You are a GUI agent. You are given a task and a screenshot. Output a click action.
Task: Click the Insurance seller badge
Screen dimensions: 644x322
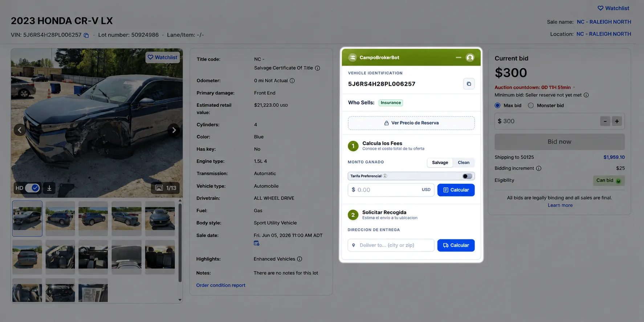tap(391, 103)
